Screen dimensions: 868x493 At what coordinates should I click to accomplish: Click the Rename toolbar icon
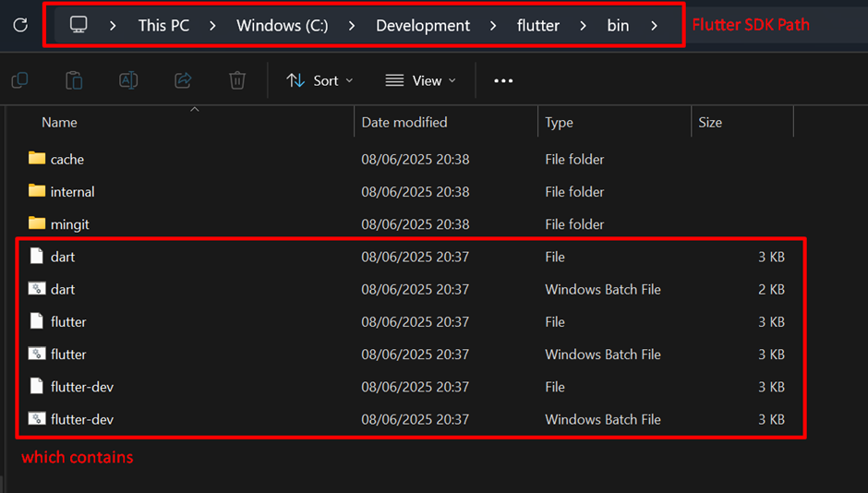tap(128, 80)
